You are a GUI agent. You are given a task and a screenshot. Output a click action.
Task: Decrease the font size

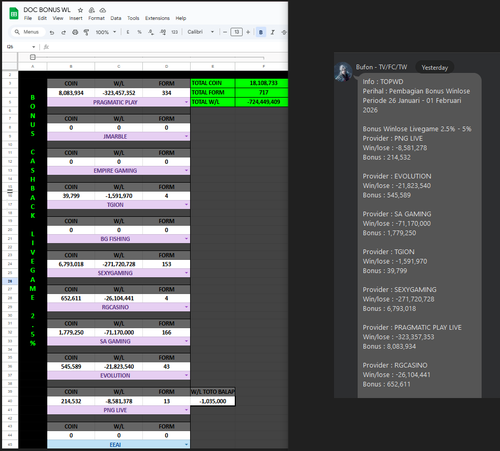(225, 32)
